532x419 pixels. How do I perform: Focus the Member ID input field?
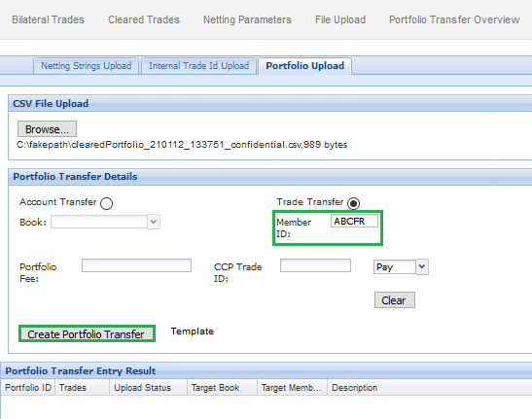pos(354,222)
